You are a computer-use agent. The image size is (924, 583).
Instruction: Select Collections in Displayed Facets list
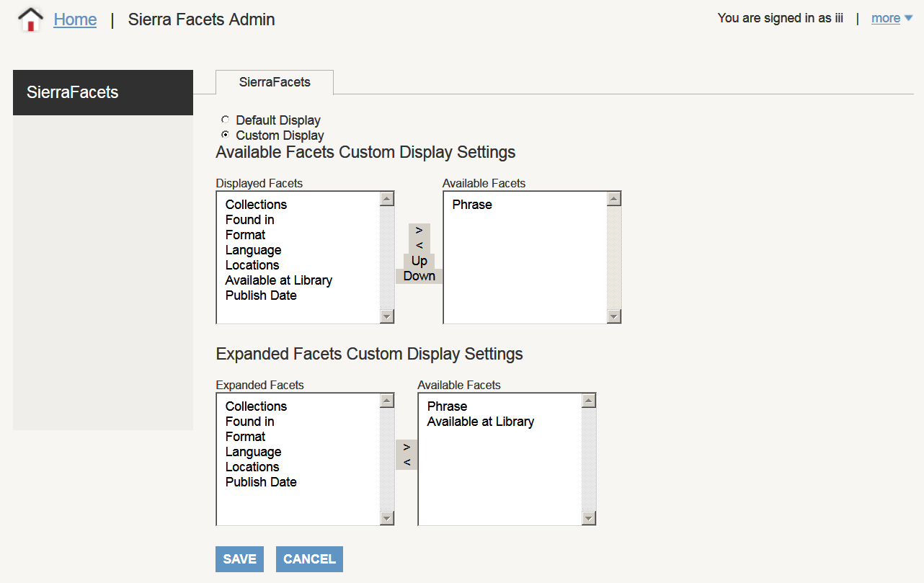click(256, 205)
